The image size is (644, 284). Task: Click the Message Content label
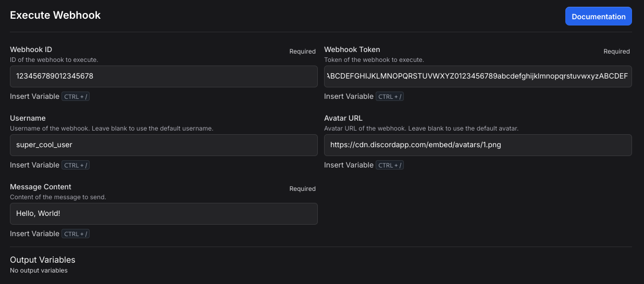41,187
